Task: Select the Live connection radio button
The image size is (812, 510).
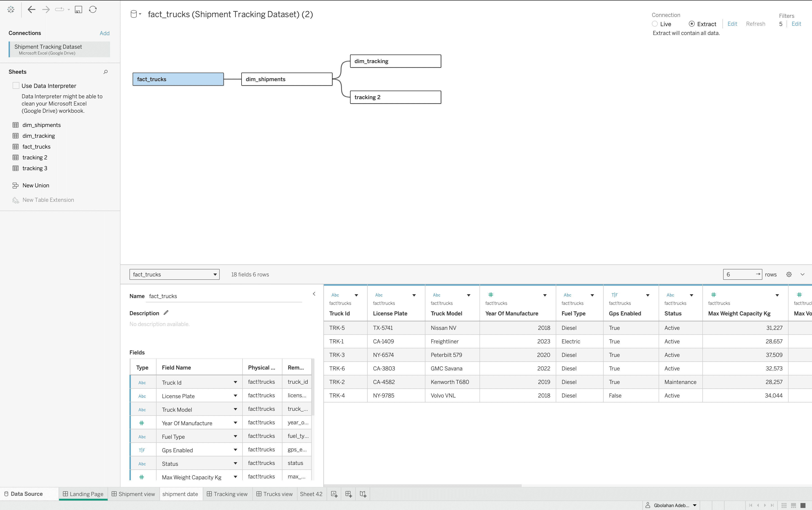Action: click(655, 24)
